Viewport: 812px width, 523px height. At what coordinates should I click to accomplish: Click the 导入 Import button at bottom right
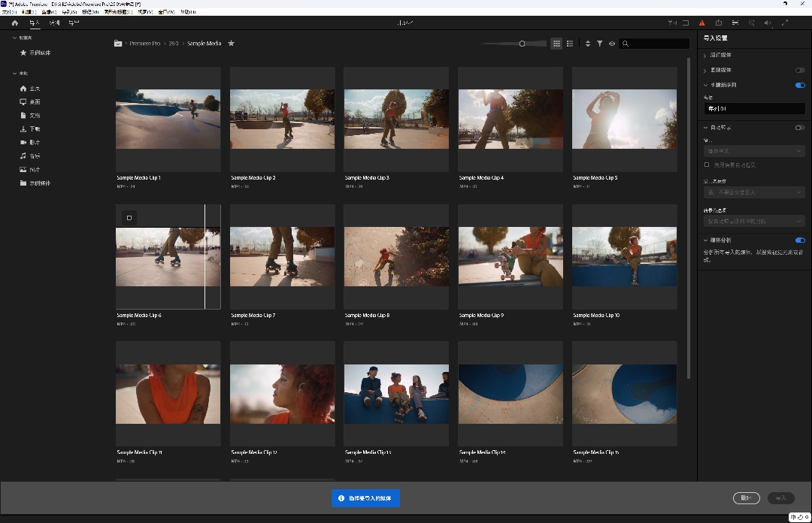pyautogui.click(x=781, y=498)
